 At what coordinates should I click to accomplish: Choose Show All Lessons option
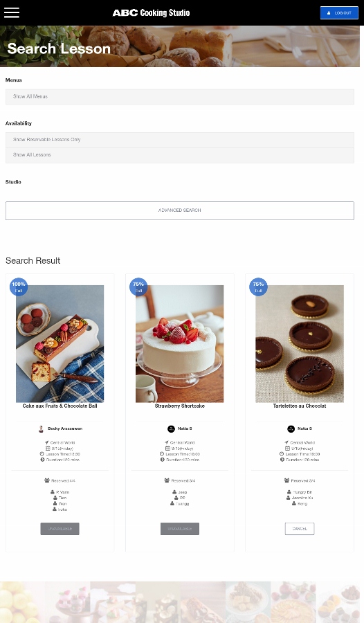click(180, 155)
